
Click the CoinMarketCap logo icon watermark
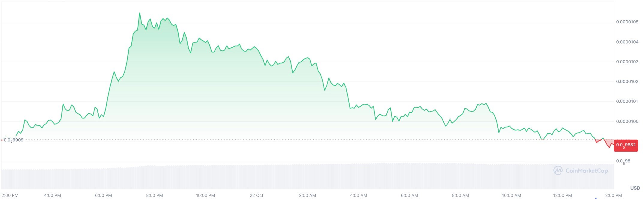[x=558, y=171]
